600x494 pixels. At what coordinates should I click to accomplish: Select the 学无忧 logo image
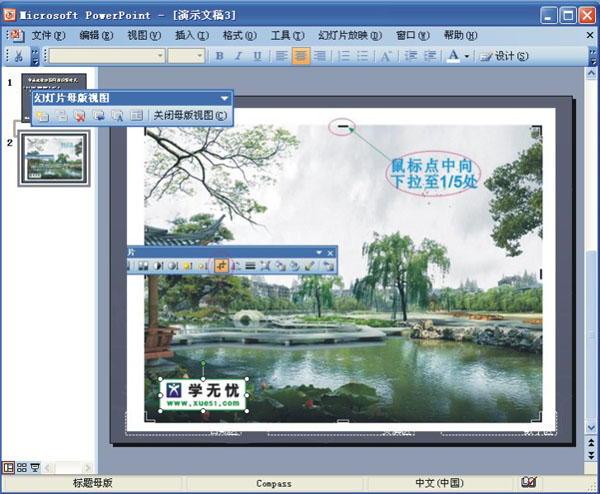[203, 395]
